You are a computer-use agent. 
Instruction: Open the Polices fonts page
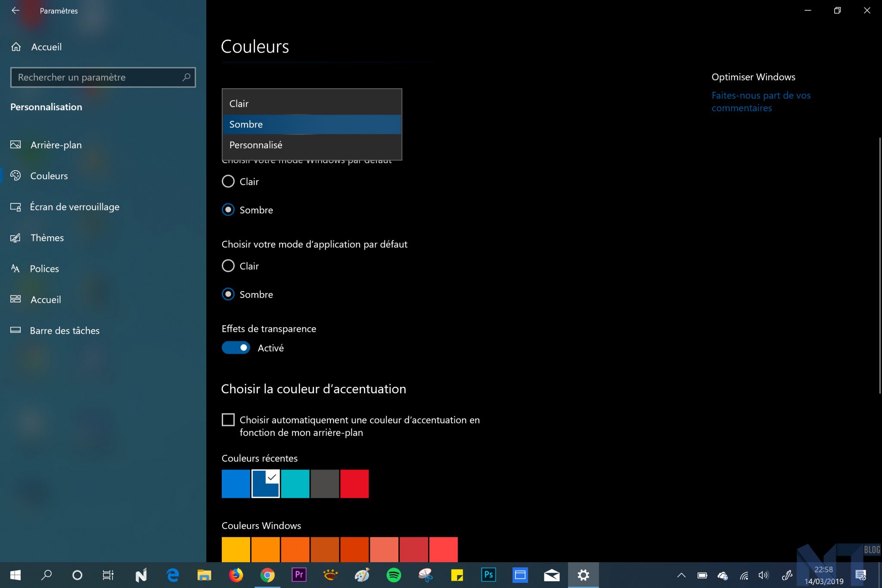44,269
